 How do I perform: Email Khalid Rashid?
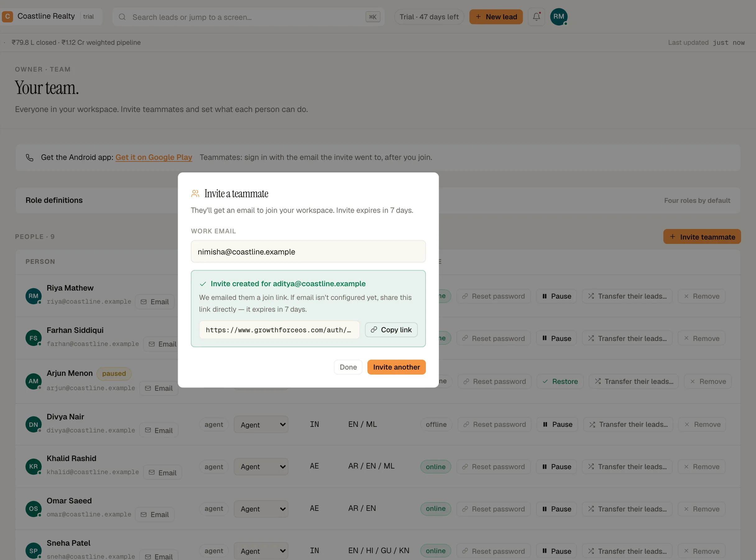(x=163, y=473)
